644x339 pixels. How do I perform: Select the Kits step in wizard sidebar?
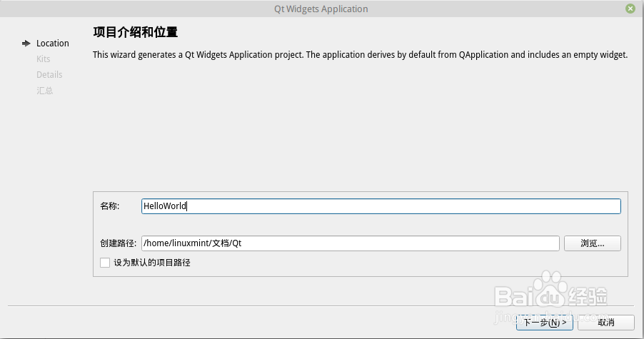pyautogui.click(x=43, y=59)
